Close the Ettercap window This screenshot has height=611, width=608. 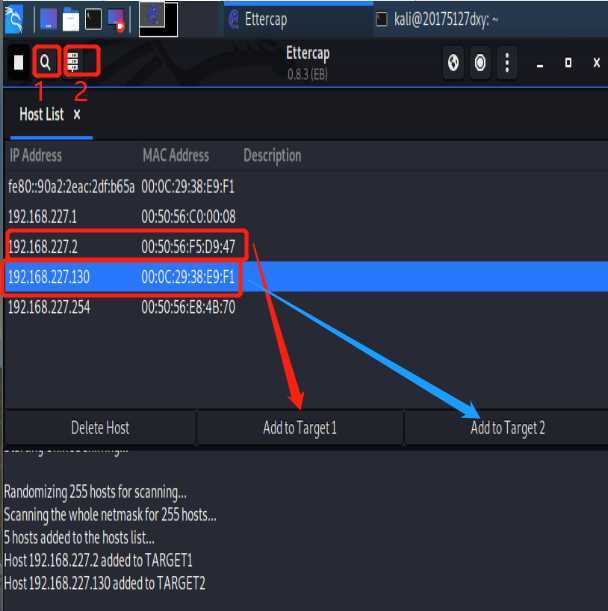click(596, 63)
